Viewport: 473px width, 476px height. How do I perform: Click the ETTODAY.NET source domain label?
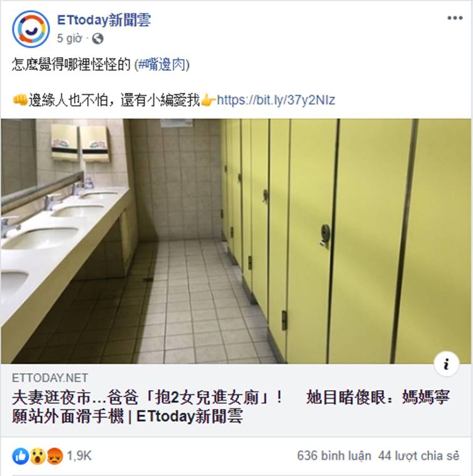[49, 378]
